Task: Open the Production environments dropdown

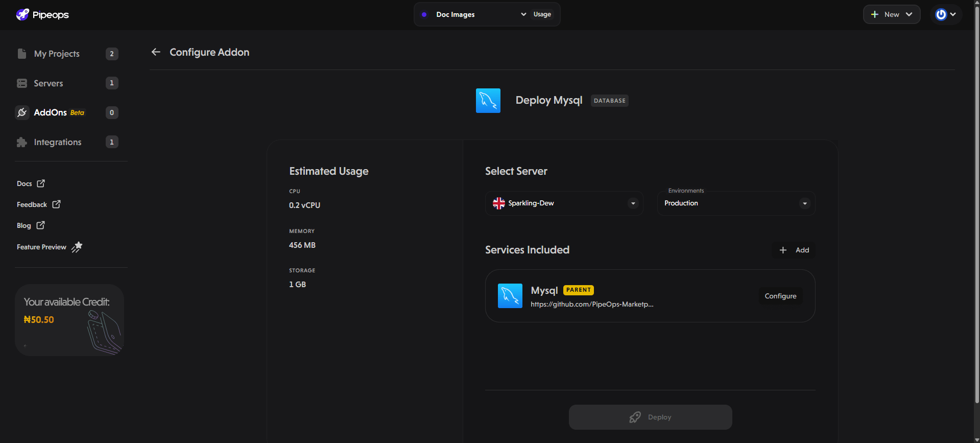Action: (x=736, y=203)
